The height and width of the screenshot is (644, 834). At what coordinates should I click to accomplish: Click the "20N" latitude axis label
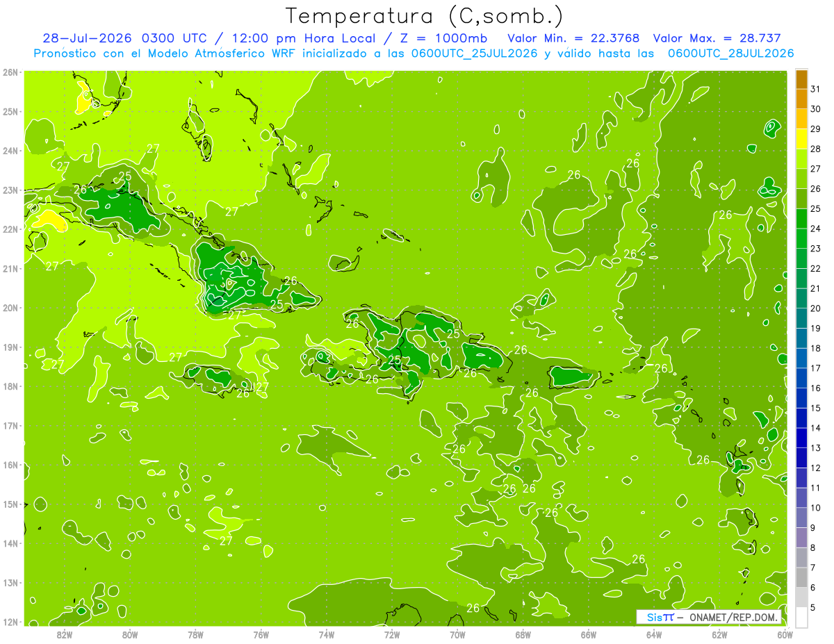(10, 308)
